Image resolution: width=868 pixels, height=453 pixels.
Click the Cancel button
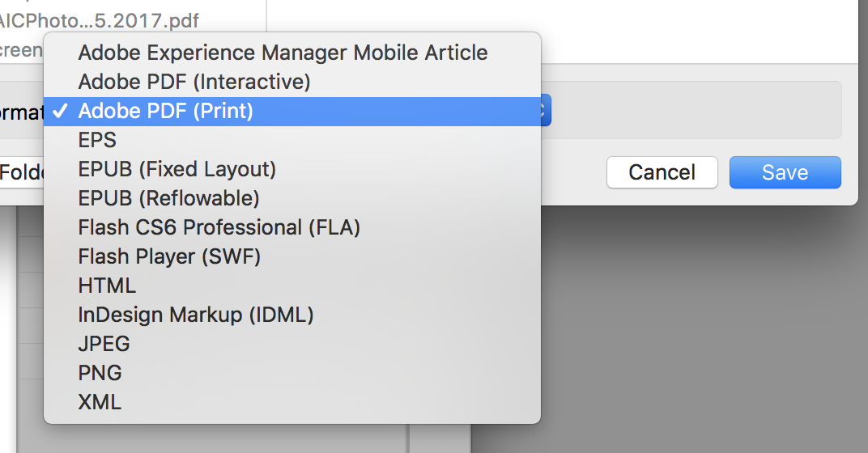coord(662,172)
